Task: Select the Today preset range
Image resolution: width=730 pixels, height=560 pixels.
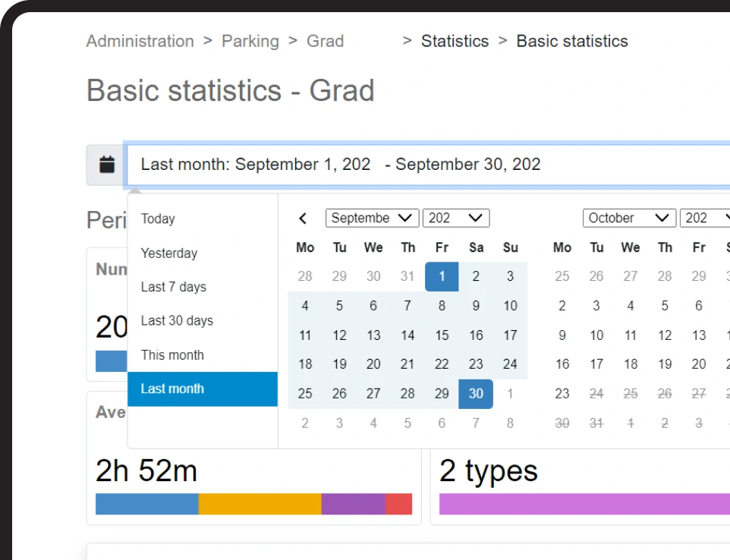Action: 203,219
